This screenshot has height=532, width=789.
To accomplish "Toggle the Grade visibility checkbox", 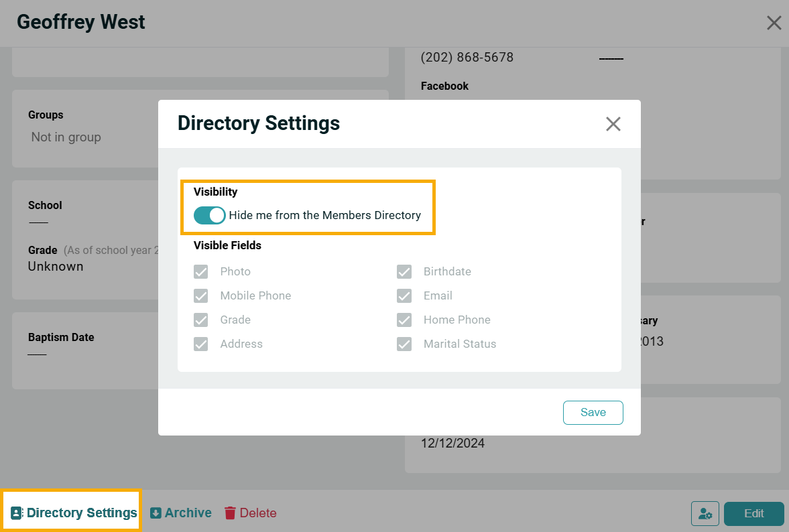I will tap(201, 320).
